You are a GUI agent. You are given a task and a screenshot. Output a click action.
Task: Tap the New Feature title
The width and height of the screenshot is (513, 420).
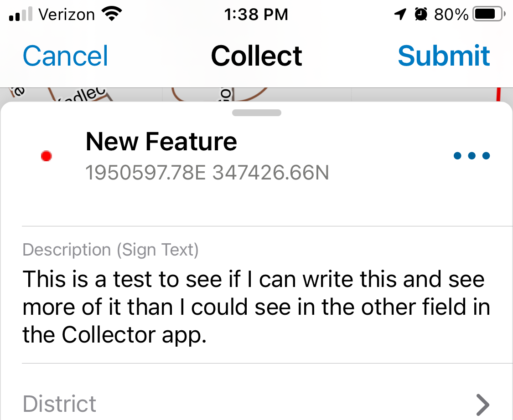coord(161,142)
